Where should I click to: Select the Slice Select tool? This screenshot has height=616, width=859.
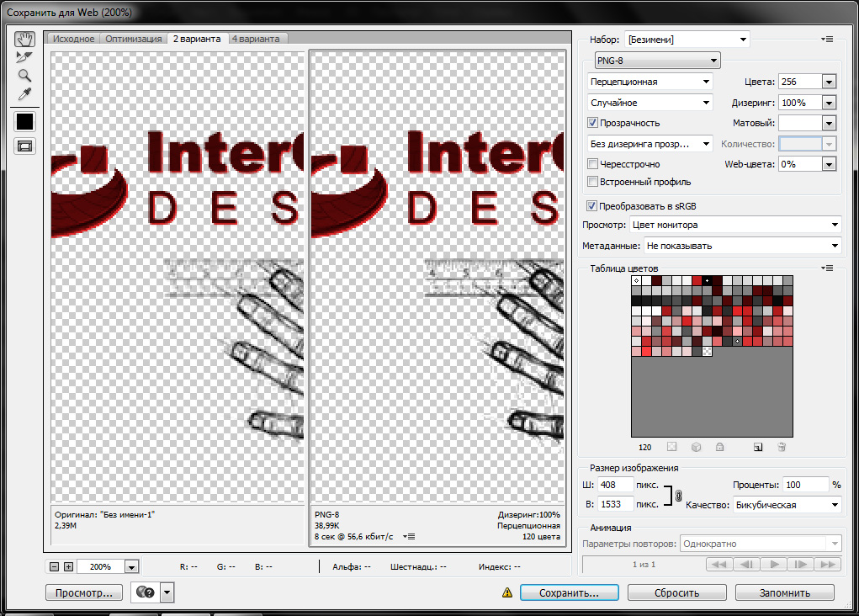pyautogui.click(x=24, y=57)
